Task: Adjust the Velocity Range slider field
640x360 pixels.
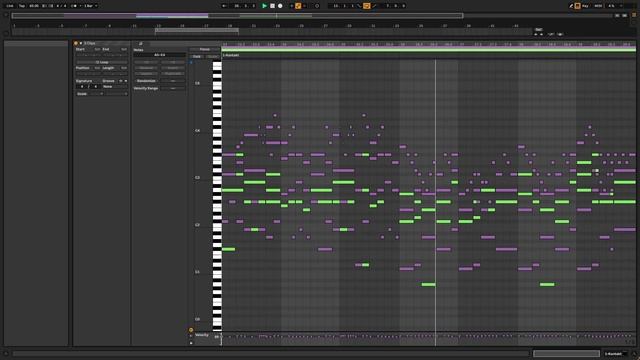Action: pos(173,88)
